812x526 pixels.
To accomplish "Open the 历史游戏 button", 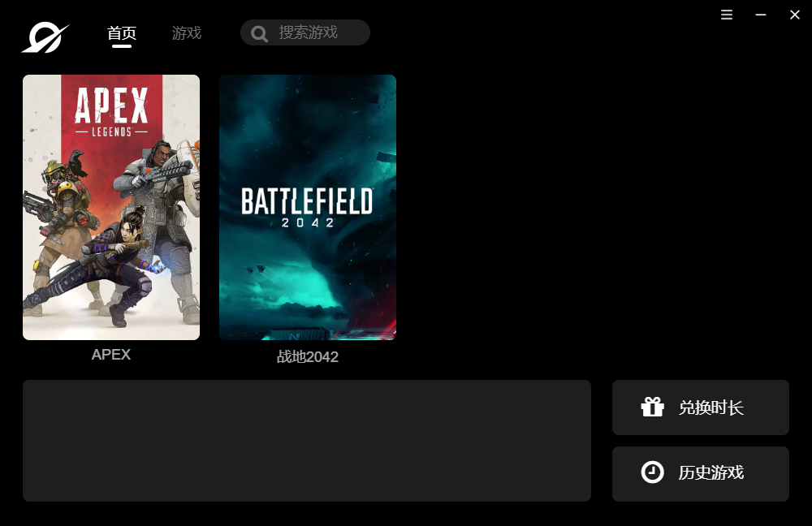I will (x=701, y=474).
